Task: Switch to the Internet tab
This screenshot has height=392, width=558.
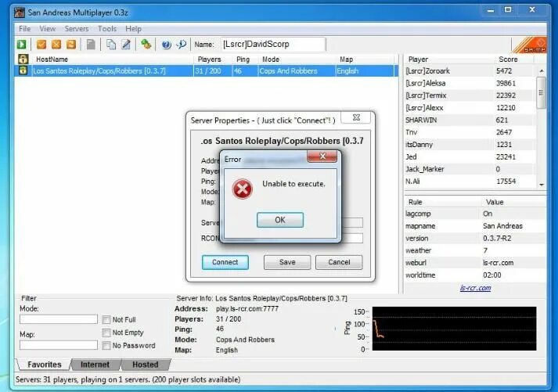Action: coord(95,365)
